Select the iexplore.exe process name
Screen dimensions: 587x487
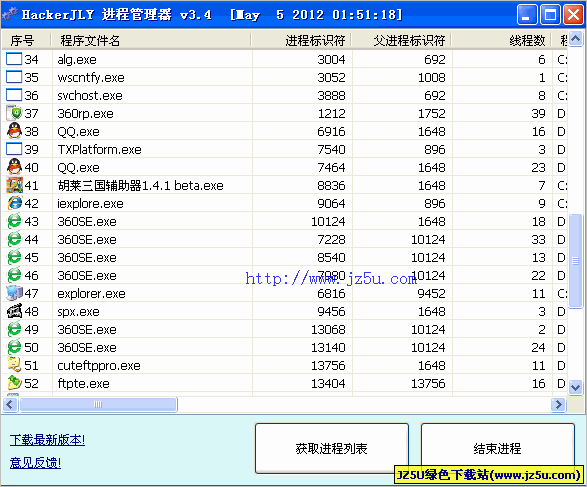(90, 203)
